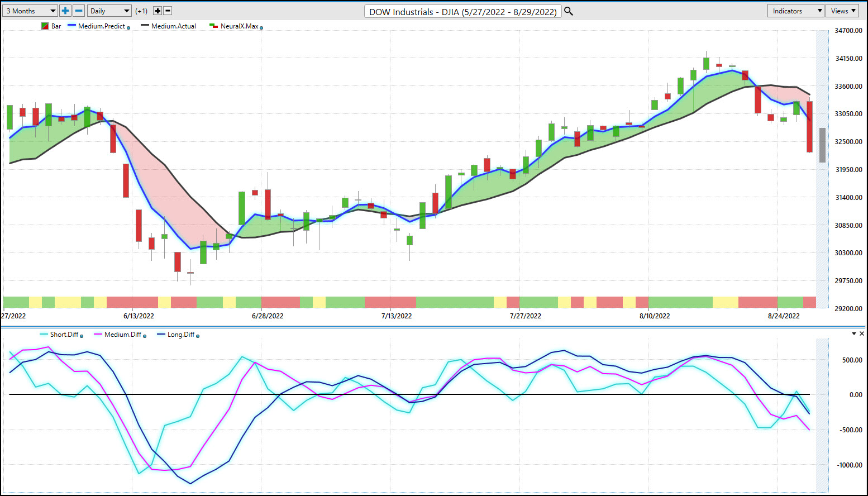
Task: Open the Views dropdown menu
Action: tap(843, 11)
